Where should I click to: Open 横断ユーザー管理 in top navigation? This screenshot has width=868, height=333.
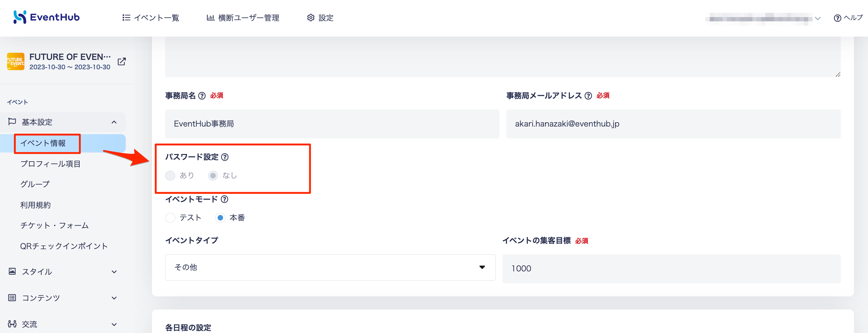point(243,18)
